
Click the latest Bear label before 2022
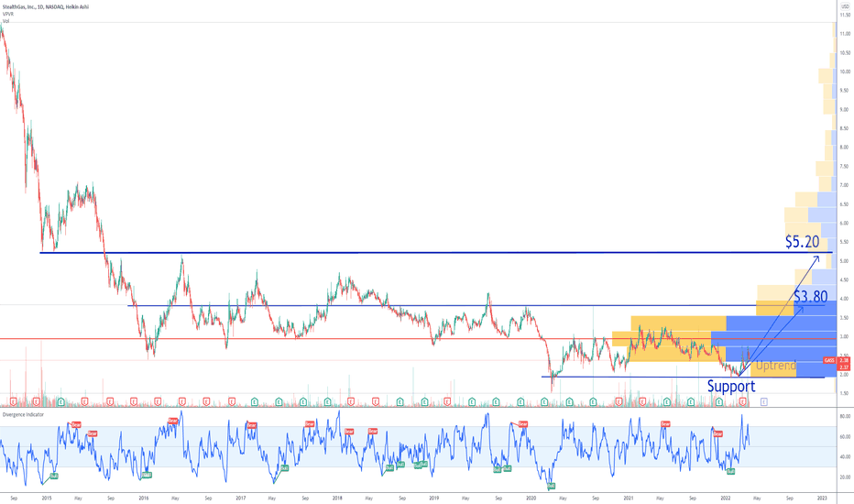pos(717,433)
